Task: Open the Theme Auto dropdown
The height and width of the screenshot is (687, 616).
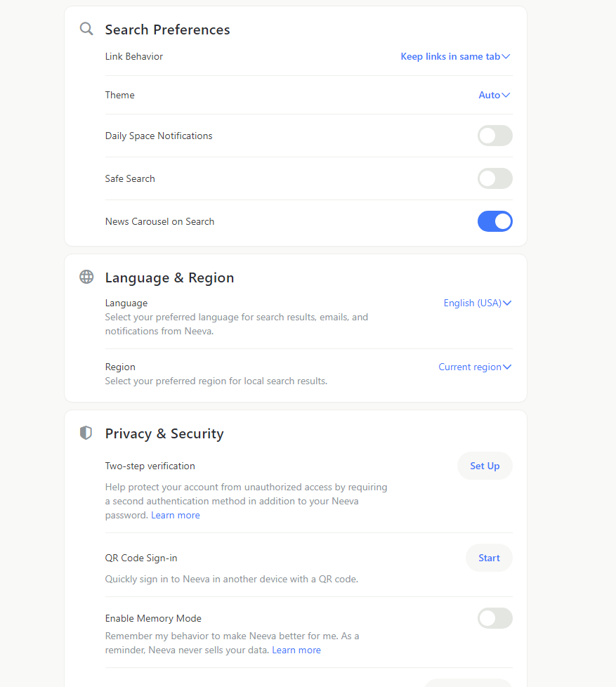Action: pos(494,95)
